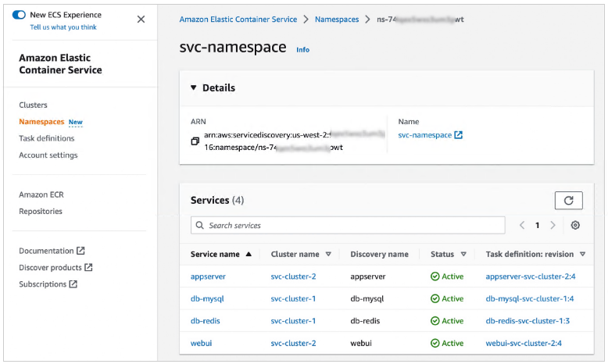Open services table settings gear
The width and height of the screenshot is (608, 364).
pos(575,225)
